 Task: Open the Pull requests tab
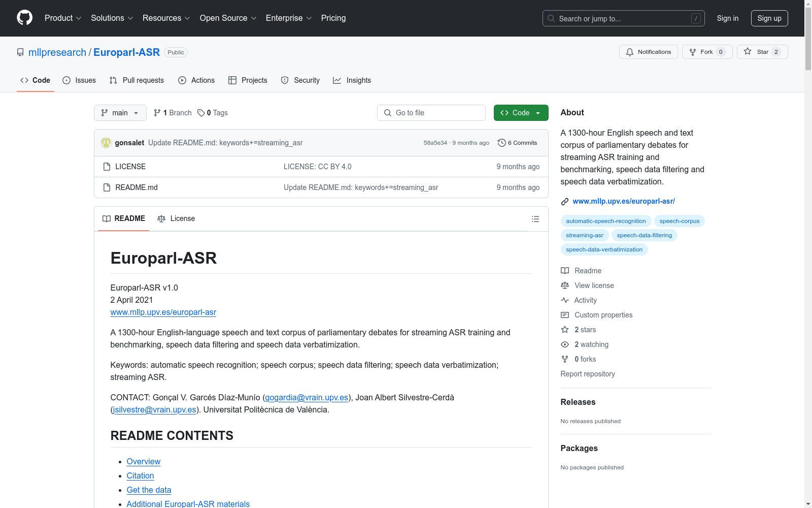click(x=137, y=80)
